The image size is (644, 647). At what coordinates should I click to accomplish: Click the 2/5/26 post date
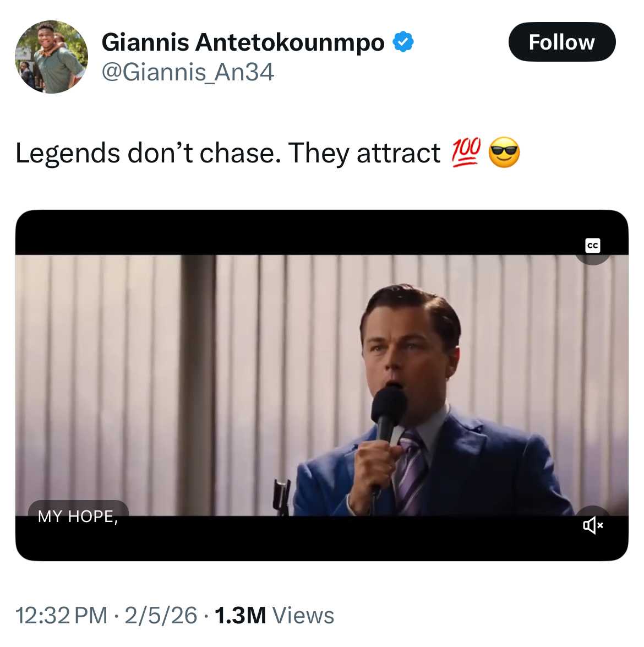(161, 616)
